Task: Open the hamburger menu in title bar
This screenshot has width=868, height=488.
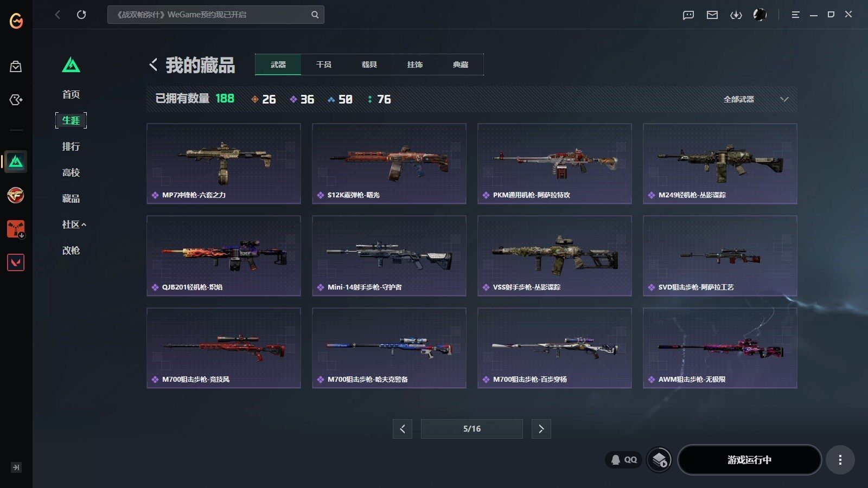Action: [x=795, y=15]
